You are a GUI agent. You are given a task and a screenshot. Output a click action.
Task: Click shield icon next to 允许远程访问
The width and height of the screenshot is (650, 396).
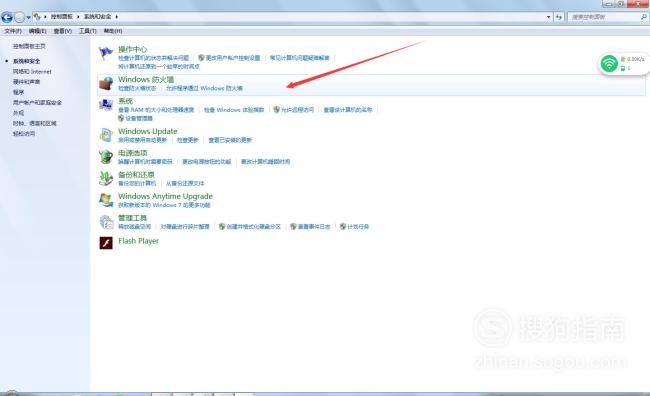tap(276, 109)
